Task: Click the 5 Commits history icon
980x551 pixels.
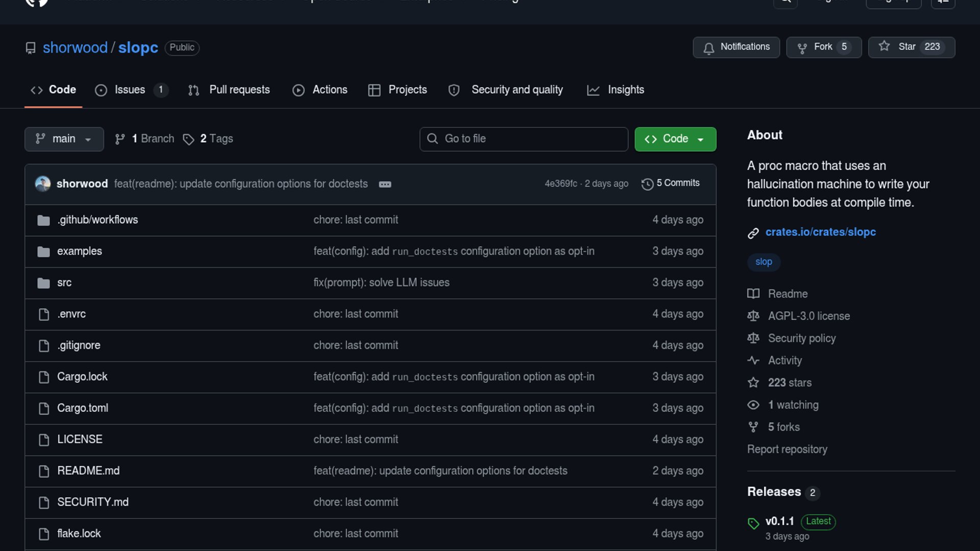Action: 647,184
